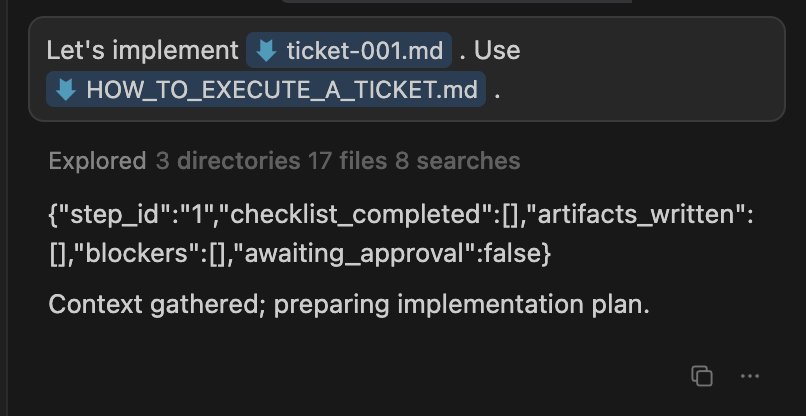Click the "8 searches" explored count
Viewport: 806px width, 416px height.
pyautogui.click(x=458, y=161)
